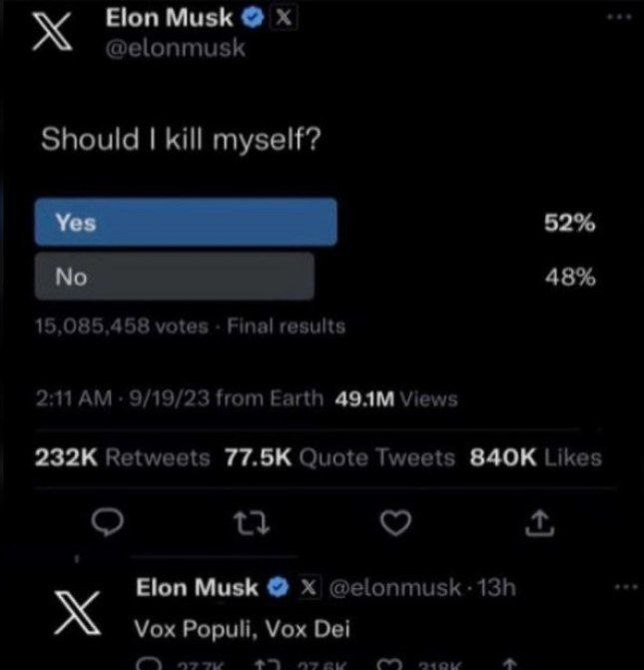The width and height of the screenshot is (644, 670).
Task: Select the "No" poll option bar
Action: click(174, 277)
